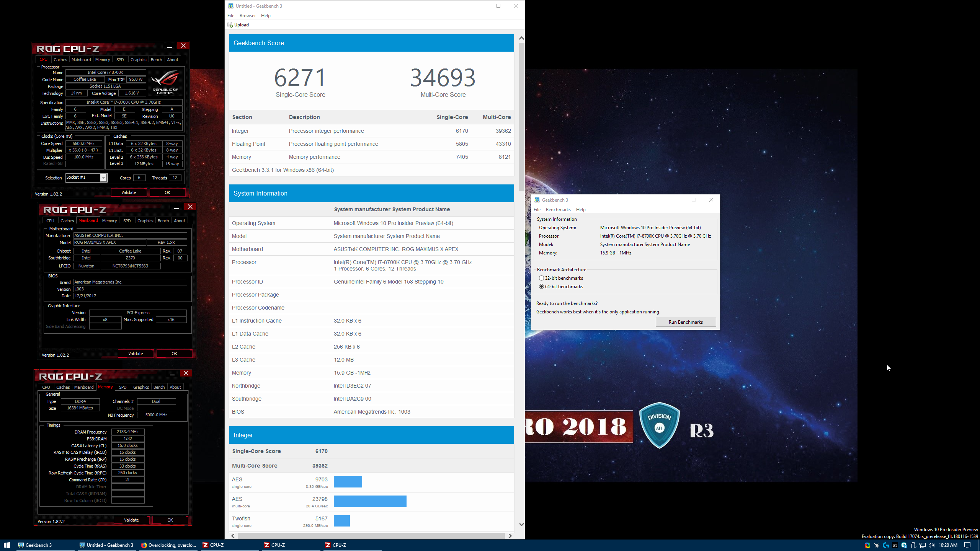980x551 pixels.
Task: Open the Logitech gaming tray icon
Action: [x=886, y=545]
